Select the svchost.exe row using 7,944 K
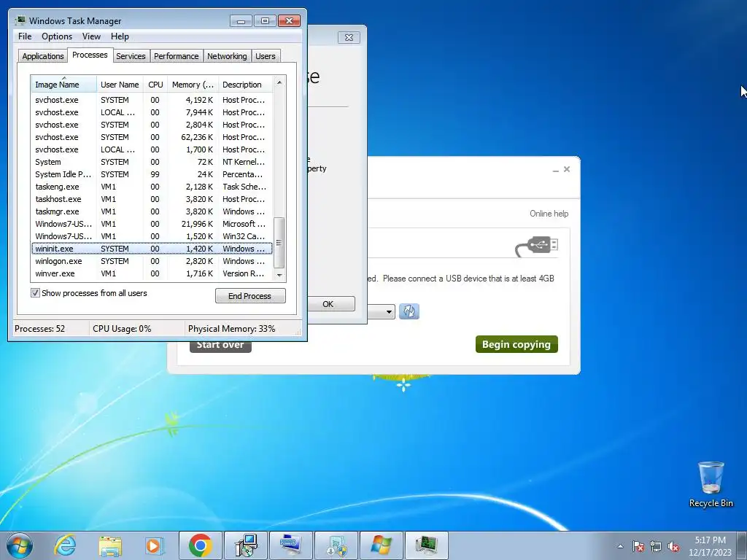Viewport: 747px width, 560px height. 152,112
